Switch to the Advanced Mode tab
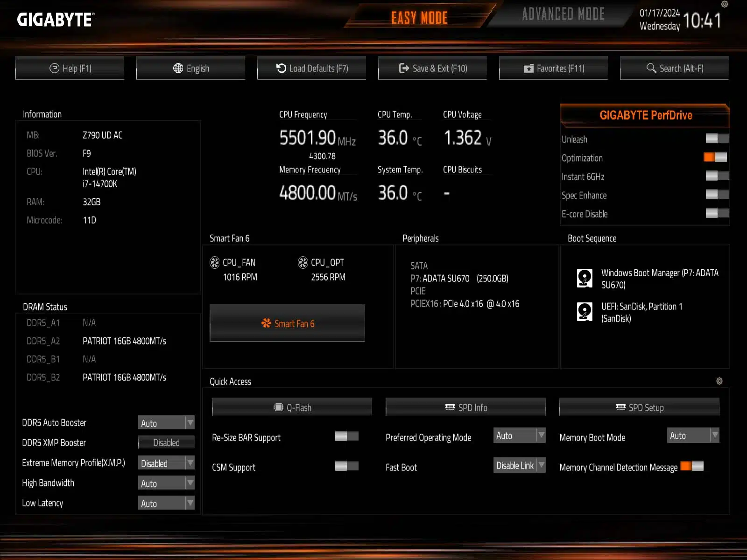Screen dimensions: 747x560 tap(563, 14)
